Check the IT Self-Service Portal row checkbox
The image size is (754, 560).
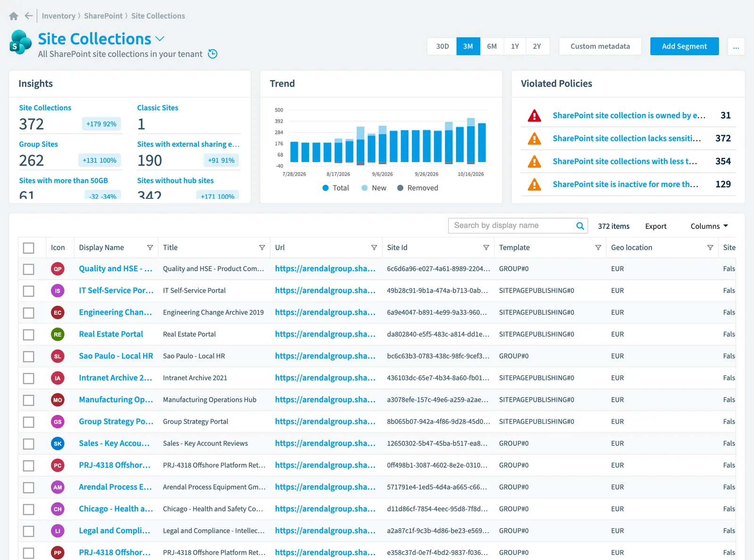coord(29,291)
